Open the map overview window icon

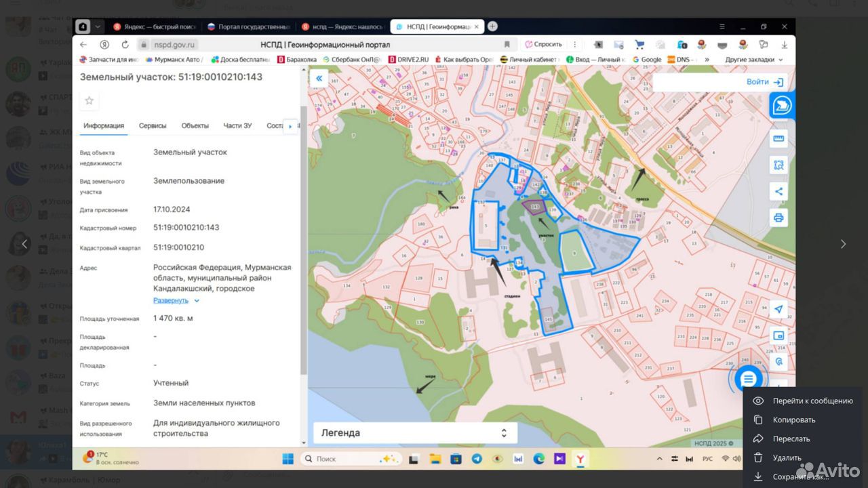tap(778, 335)
